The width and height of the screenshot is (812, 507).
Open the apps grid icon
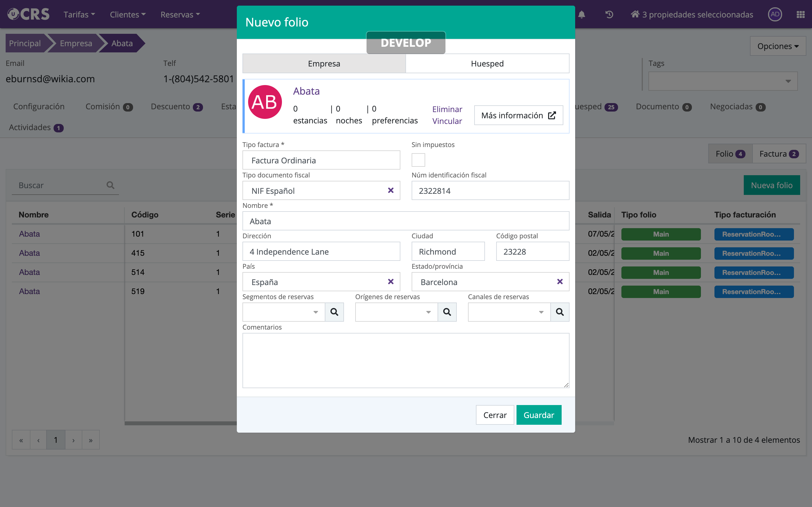(800, 14)
